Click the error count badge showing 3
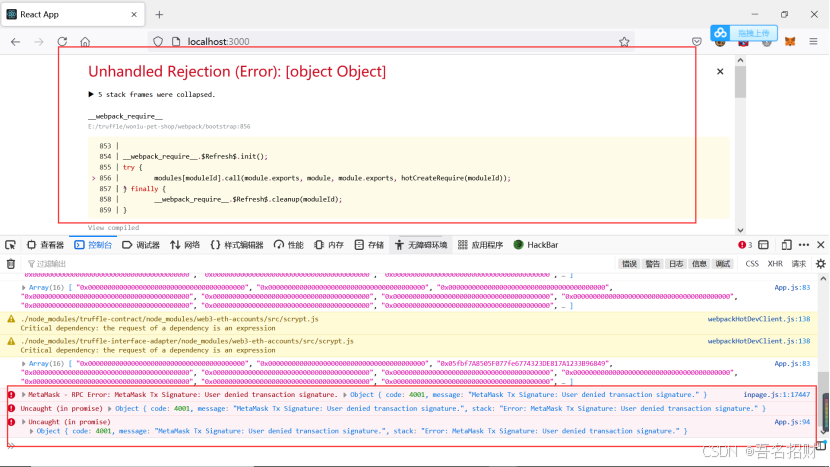 (x=745, y=245)
